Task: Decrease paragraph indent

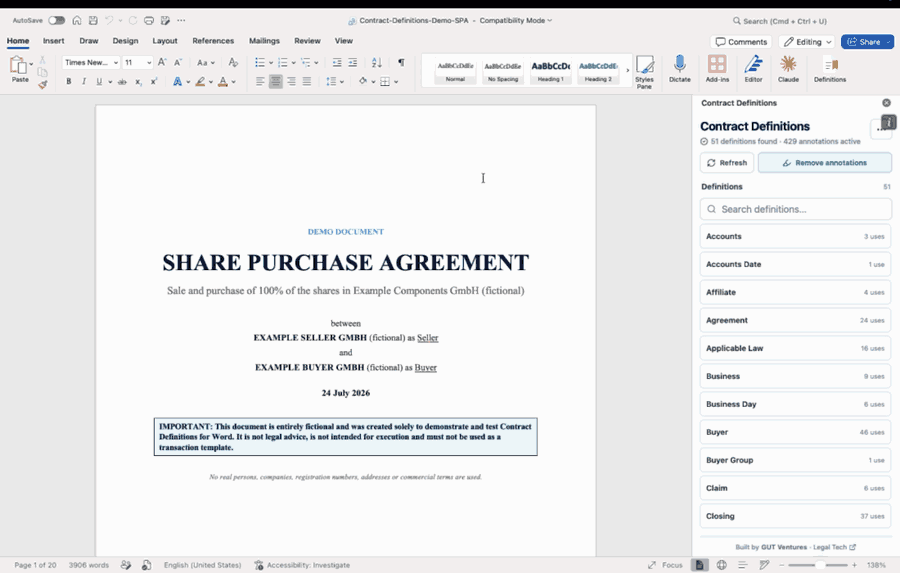Action: 337,62
